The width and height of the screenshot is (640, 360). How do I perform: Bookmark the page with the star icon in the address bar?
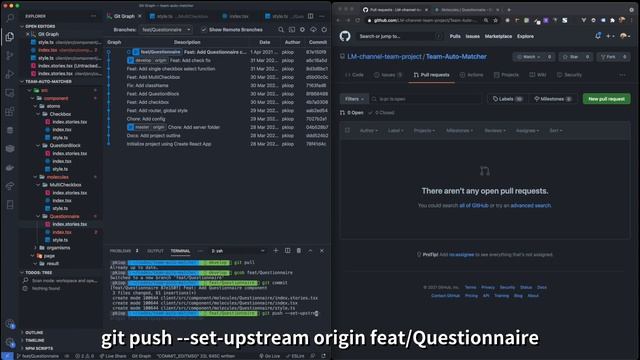point(495,20)
